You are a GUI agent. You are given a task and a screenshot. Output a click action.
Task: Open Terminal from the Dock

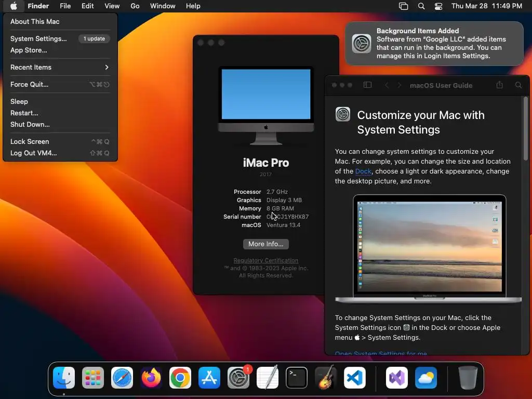(x=297, y=378)
